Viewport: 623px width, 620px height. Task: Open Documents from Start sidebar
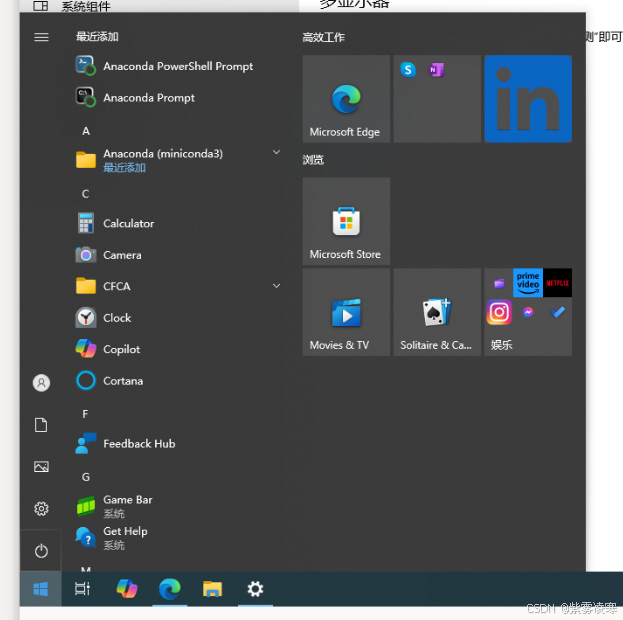(41, 424)
